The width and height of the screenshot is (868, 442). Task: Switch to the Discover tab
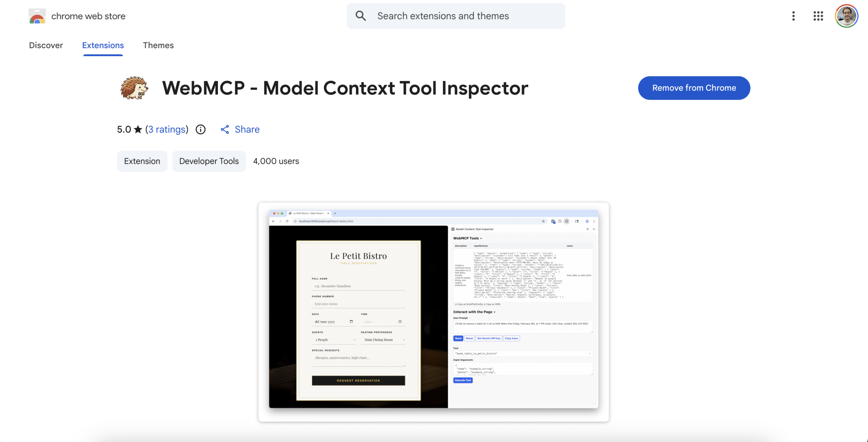click(46, 45)
